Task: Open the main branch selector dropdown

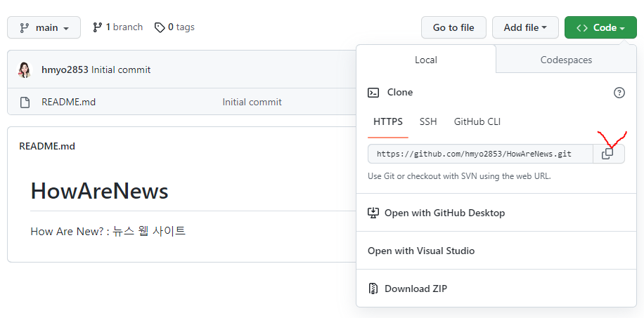Action: (x=44, y=27)
